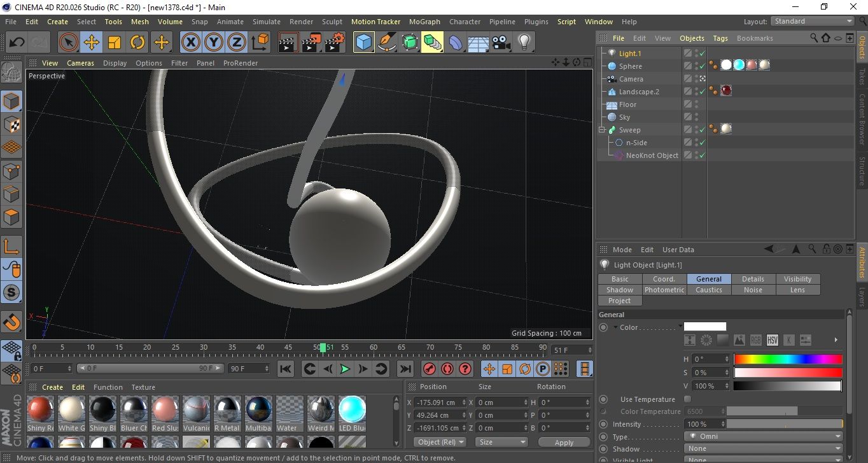868x463 pixels.
Task: Switch to Texture mode icon
Action: [x=11, y=125]
